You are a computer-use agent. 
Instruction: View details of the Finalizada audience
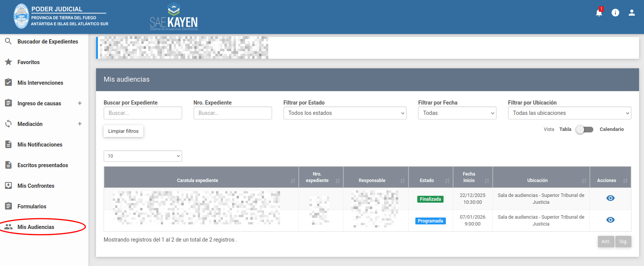pyautogui.click(x=610, y=198)
